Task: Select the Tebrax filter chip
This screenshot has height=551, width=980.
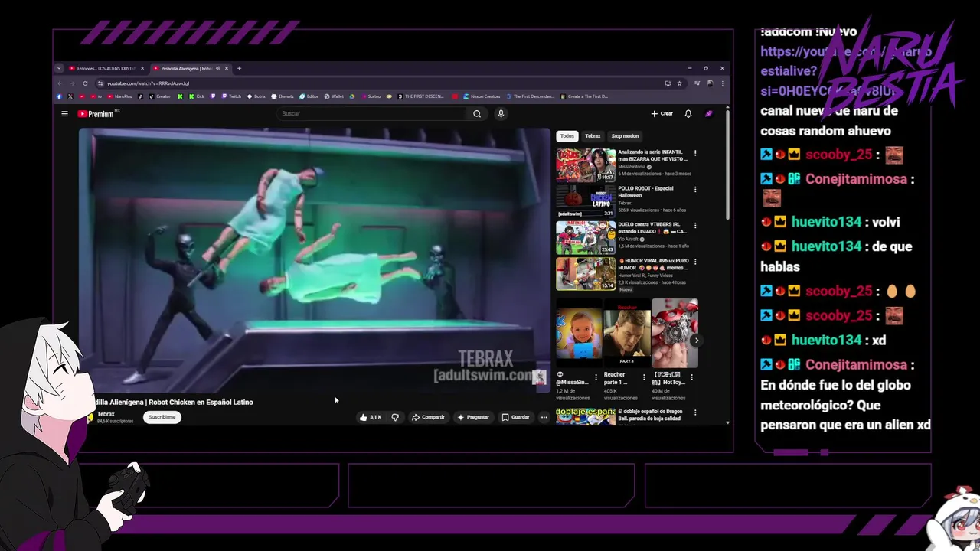Action: (x=593, y=136)
